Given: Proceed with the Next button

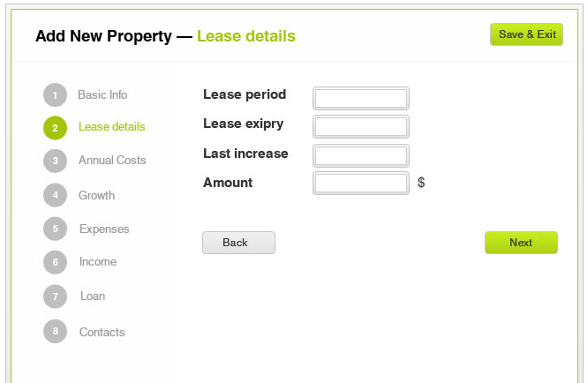Looking at the screenshot, I should pyautogui.click(x=521, y=243).
